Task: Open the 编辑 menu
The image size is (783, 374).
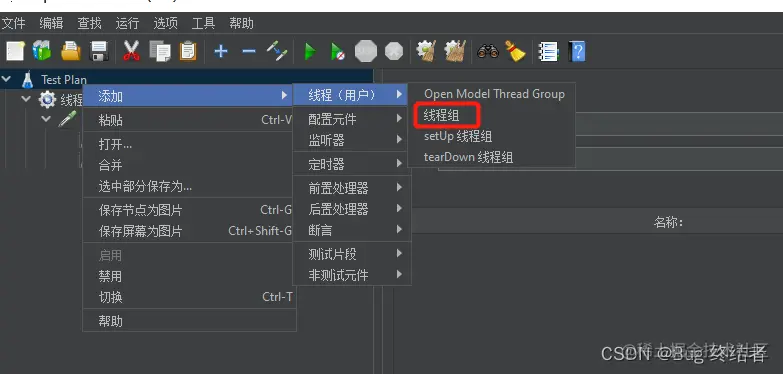Action: click(x=51, y=23)
